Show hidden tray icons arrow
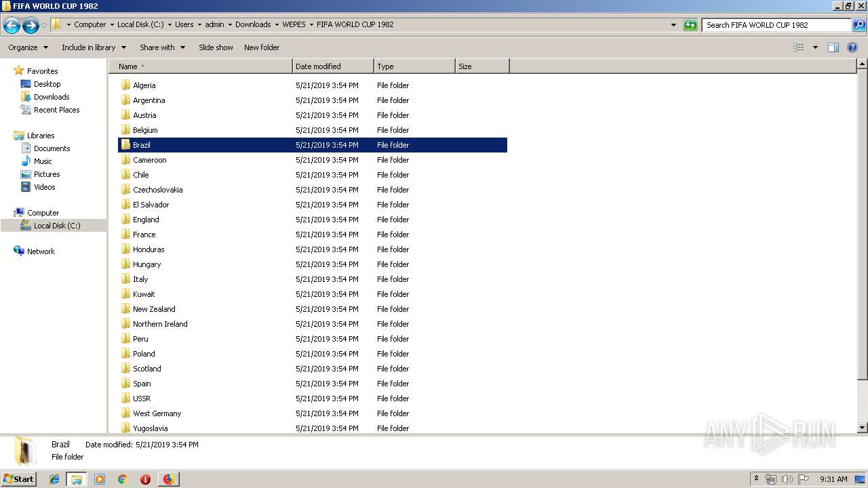Viewport: 868px width, 488px height. pos(756,479)
